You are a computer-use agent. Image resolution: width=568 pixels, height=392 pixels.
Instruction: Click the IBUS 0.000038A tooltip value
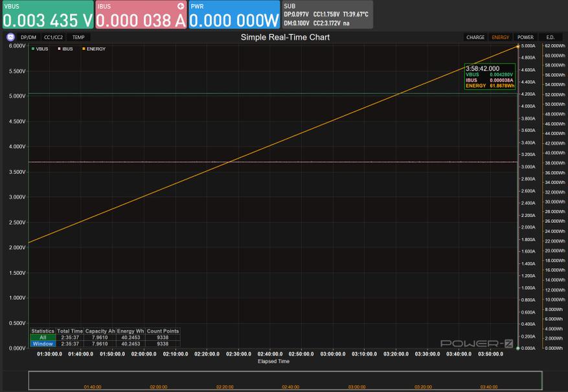(502, 80)
